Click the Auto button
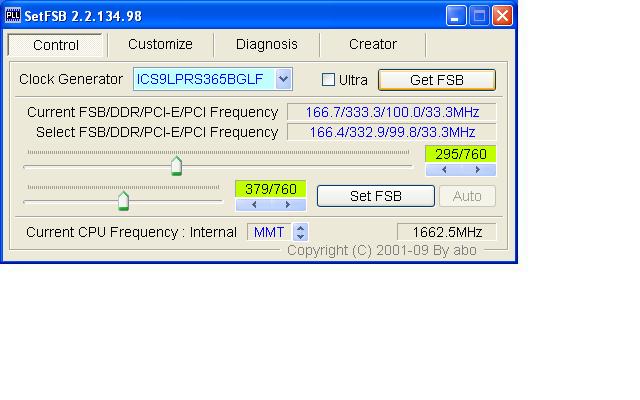The height and width of the screenshot is (400, 640). coord(467,196)
